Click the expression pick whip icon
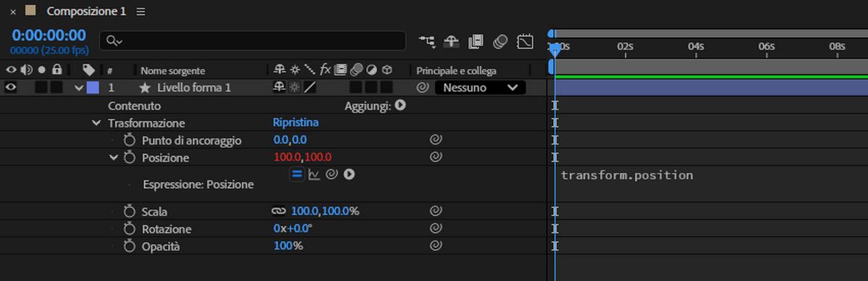The image size is (868, 281). [x=332, y=175]
